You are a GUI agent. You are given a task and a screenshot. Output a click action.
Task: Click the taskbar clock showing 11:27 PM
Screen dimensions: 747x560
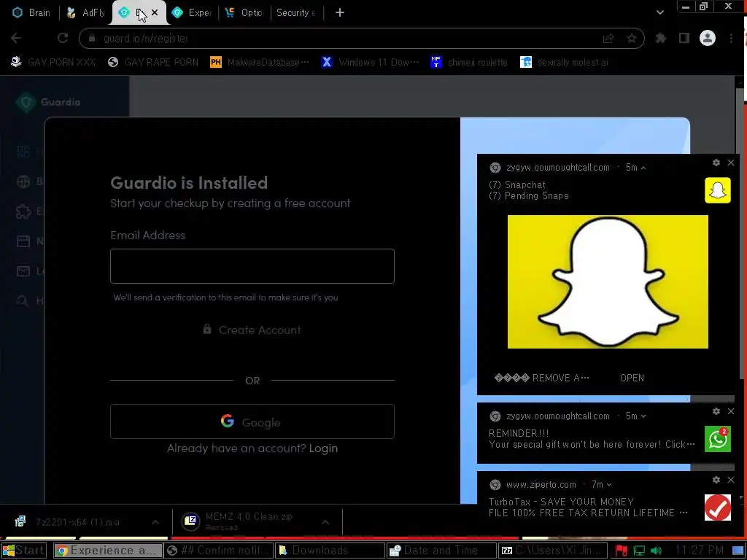coord(699,551)
